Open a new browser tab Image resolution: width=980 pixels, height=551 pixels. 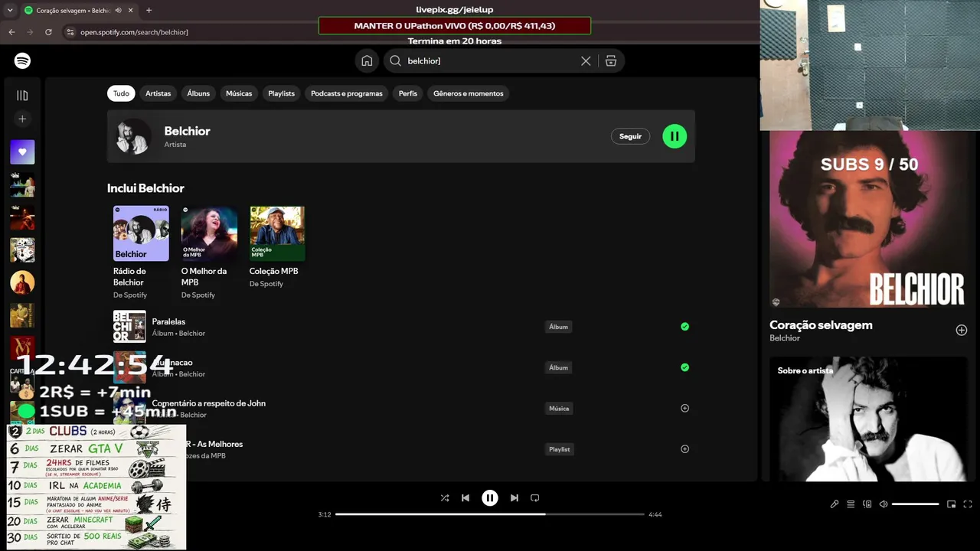click(x=149, y=11)
